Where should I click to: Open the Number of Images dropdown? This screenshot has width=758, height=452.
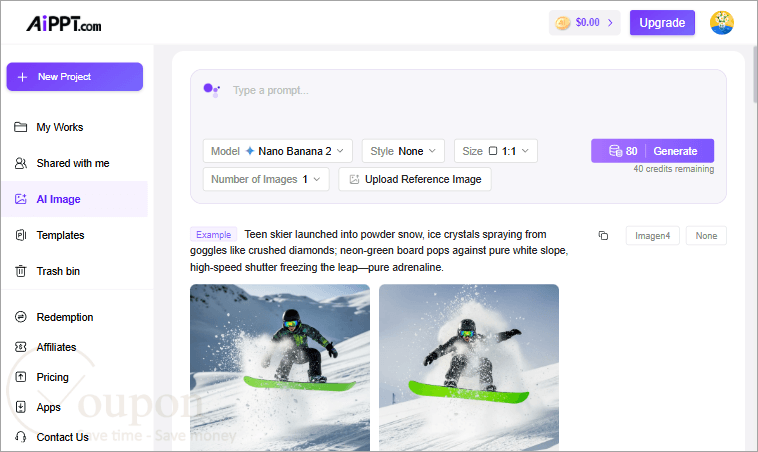tap(266, 179)
